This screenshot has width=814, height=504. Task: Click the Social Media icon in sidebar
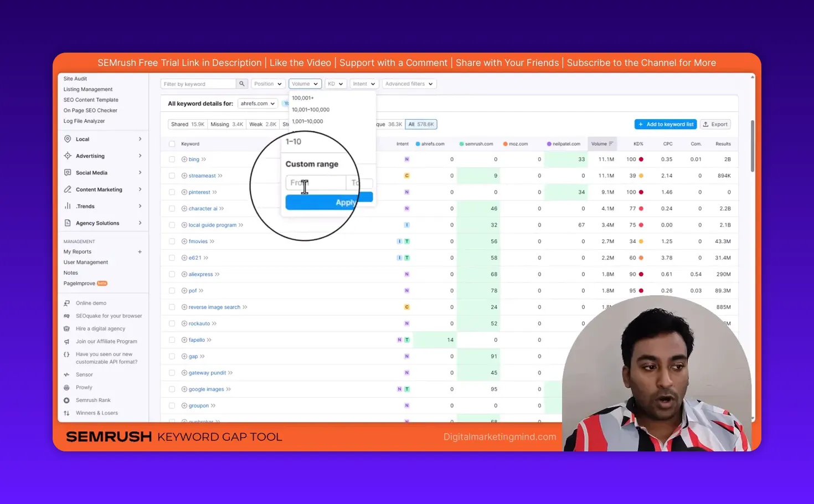[68, 172]
